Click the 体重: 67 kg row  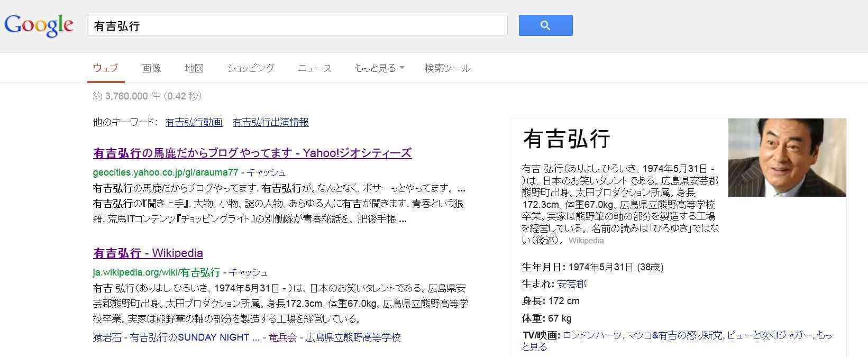pyautogui.click(x=547, y=318)
